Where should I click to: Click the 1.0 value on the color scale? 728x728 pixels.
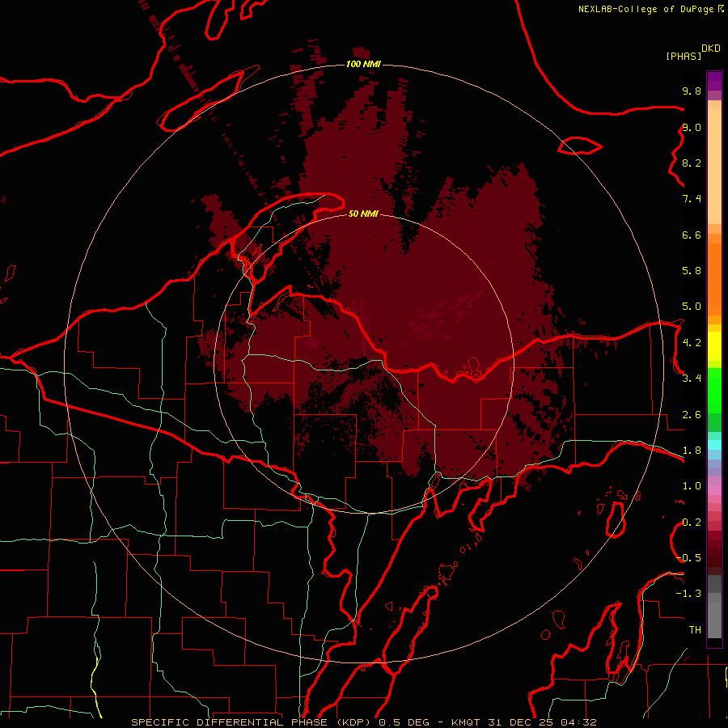click(692, 486)
